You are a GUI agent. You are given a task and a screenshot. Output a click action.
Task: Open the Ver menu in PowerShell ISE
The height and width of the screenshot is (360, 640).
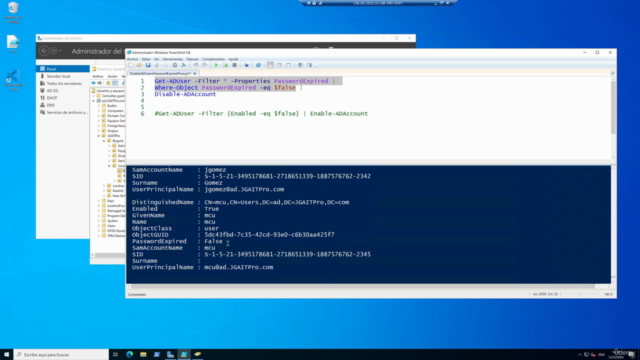click(x=156, y=59)
